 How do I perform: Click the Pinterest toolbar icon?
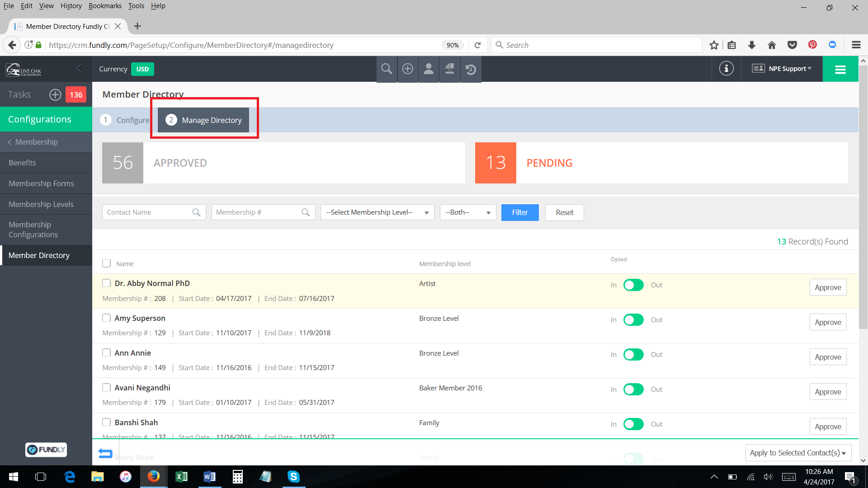pos(812,45)
